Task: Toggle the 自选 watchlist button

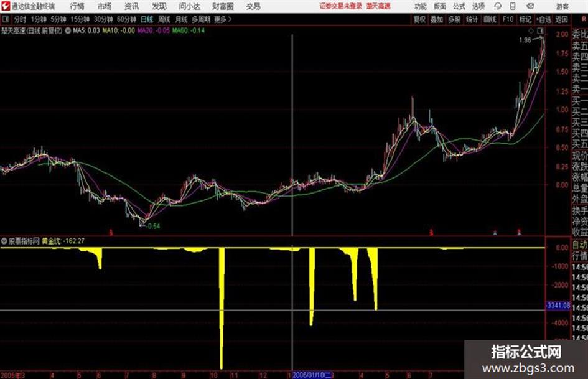Action: click(544, 19)
